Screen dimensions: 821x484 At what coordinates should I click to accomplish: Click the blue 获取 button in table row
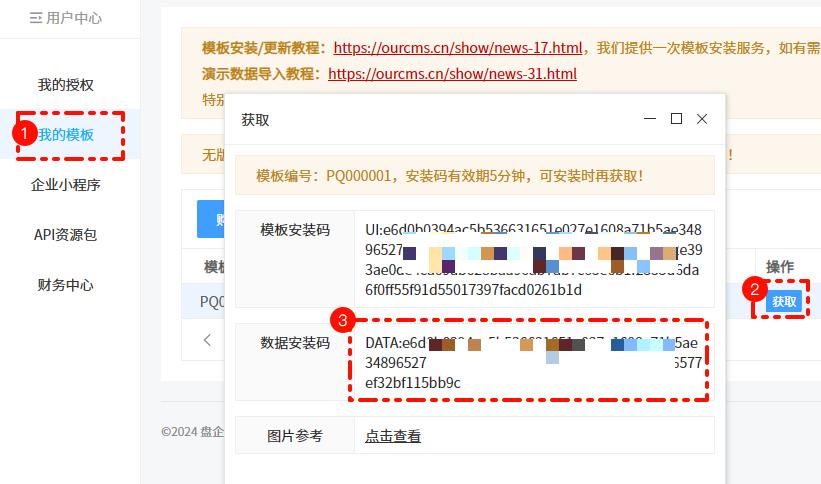784,302
